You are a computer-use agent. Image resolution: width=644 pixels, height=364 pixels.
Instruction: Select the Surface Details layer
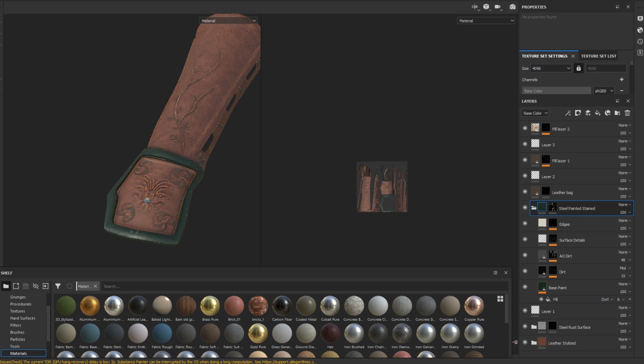[582, 239]
